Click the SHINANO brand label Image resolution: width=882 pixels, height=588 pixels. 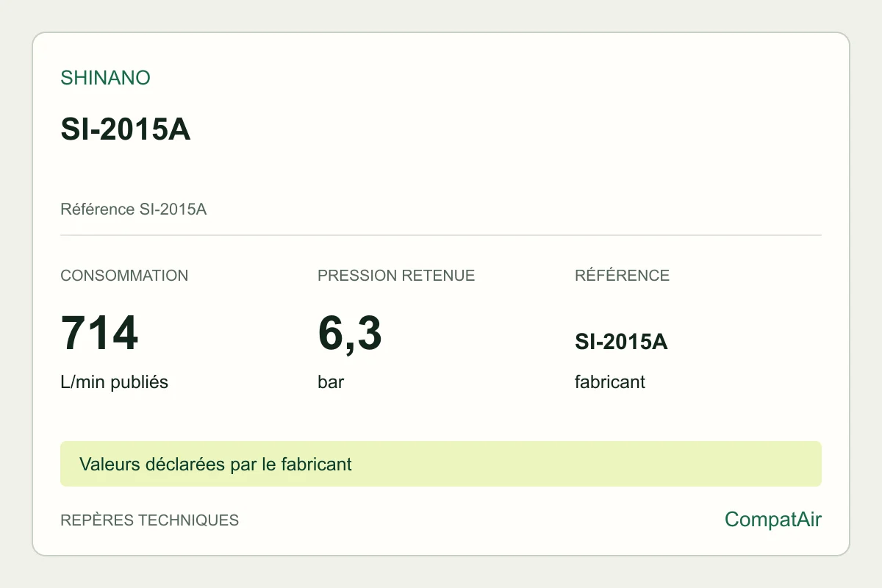click(105, 78)
